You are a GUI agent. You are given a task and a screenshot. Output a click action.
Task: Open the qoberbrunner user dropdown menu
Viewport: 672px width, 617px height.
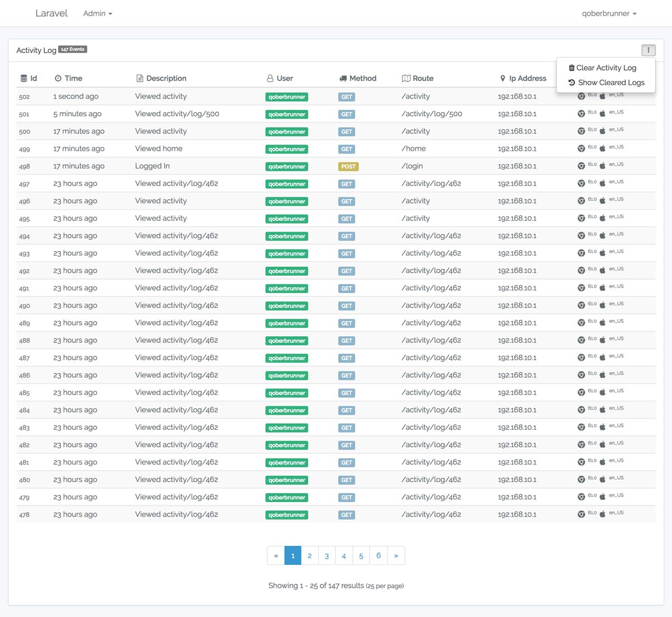click(x=609, y=13)
